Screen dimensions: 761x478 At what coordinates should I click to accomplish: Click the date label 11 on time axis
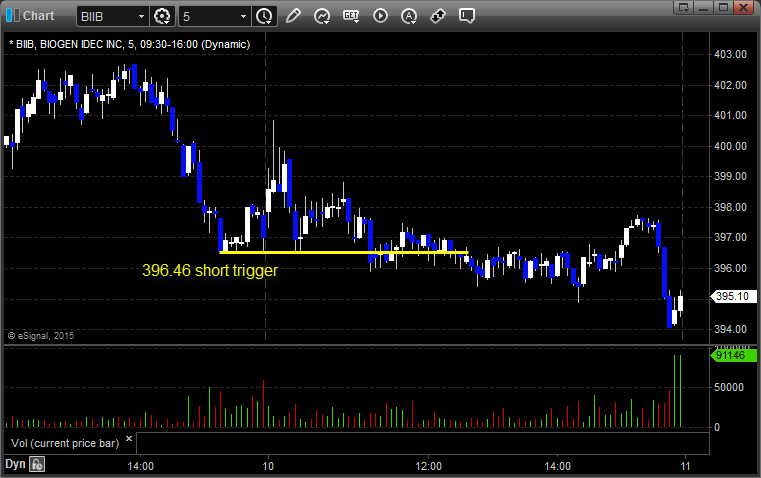[685, 466]
